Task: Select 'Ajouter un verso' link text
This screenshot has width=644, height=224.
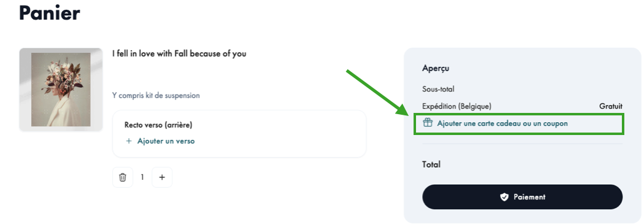Action: [166, 141]
